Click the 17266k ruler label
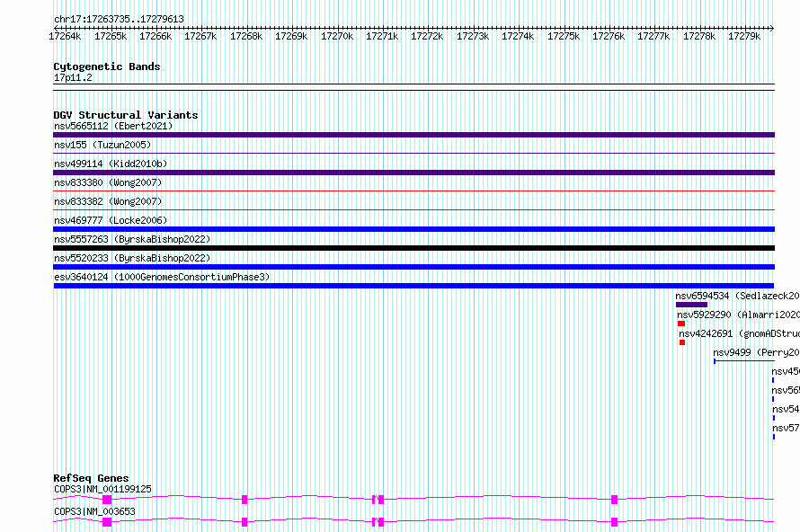The height and width of the screenshot is (532, 800). pyautogui.click(x=156, y=36)
